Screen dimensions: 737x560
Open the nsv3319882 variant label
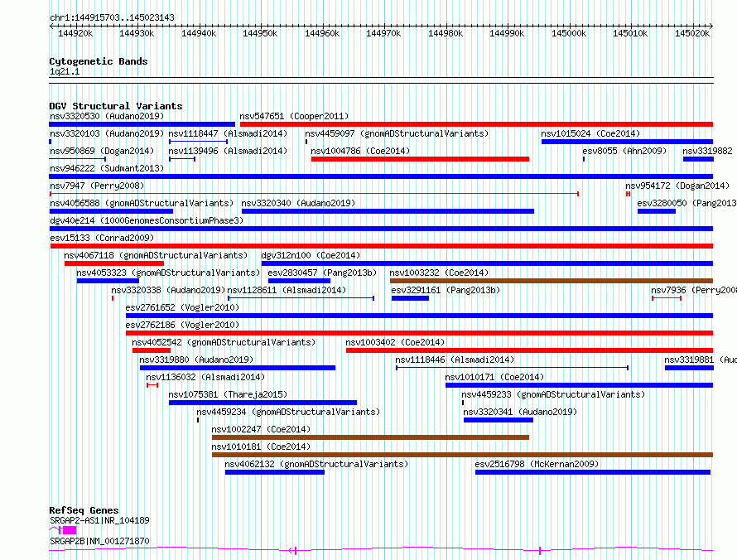coord(707,151)
